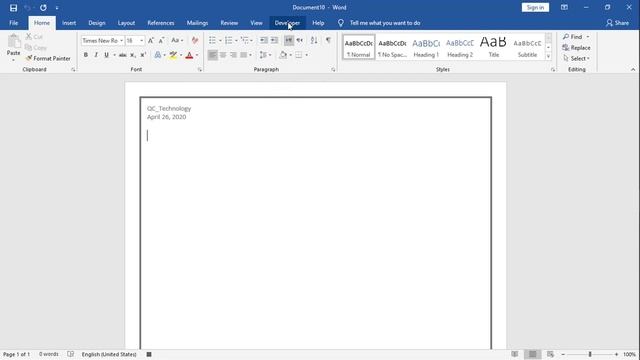The height and width of the screenshot is (360, 640).
Task: Toggle show paragraph marks pilcrow
Action: tap(328, 40)
